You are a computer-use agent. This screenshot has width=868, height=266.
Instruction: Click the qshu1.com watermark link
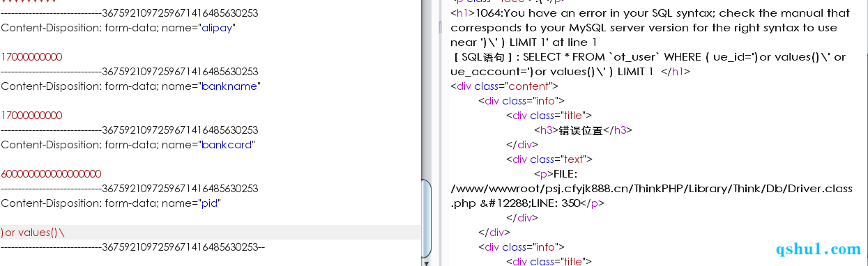click(x=818, y=249)
